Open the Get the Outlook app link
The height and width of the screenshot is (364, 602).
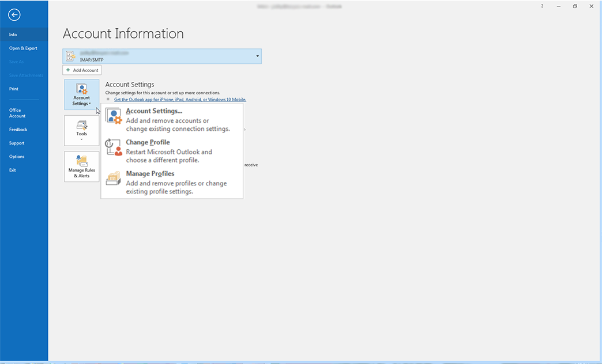coord(180,100)
